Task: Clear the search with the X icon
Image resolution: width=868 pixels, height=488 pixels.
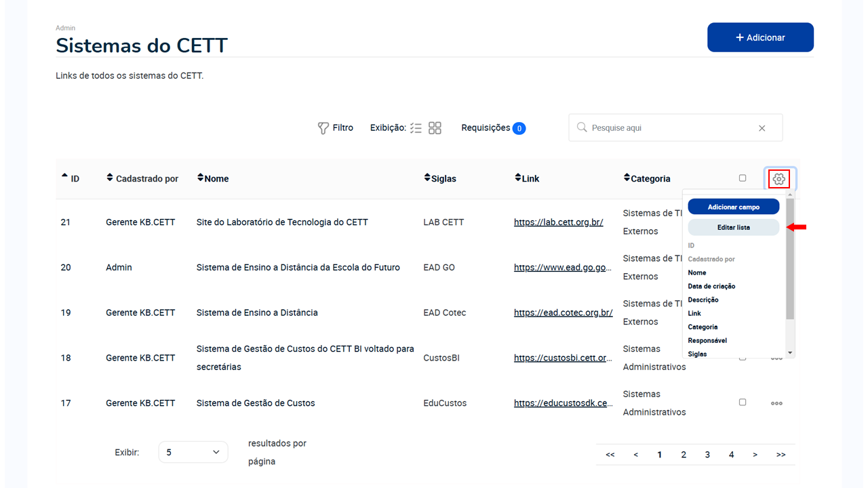Action: point(762,128)
